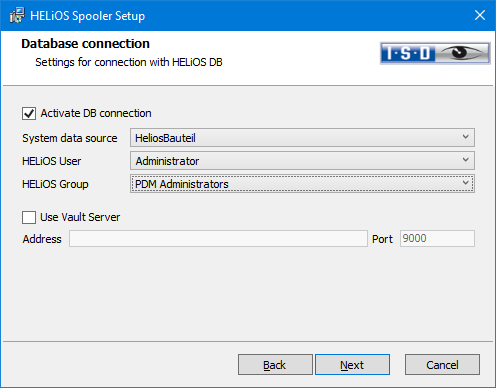The image size is (496, 388).
Task: Click the Vault Server Address field
Action: pos(218,239)
